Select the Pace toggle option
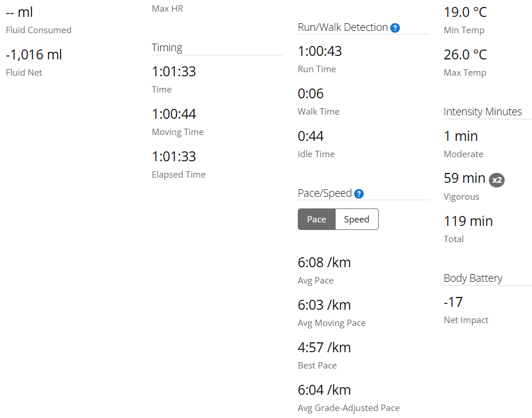Screen dimensions: 532x418 coord(316,219)
